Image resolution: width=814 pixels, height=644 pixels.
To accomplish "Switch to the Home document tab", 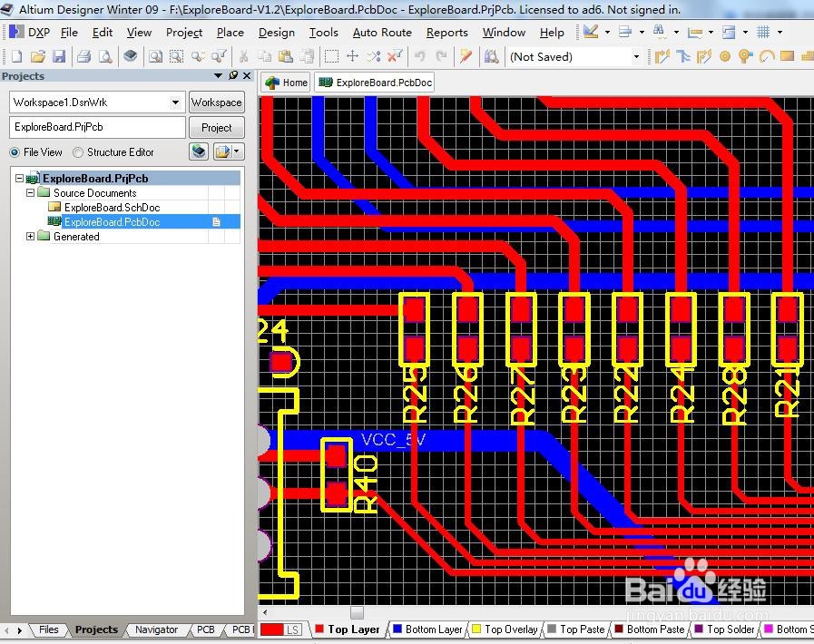I will (x=286, y=83).
